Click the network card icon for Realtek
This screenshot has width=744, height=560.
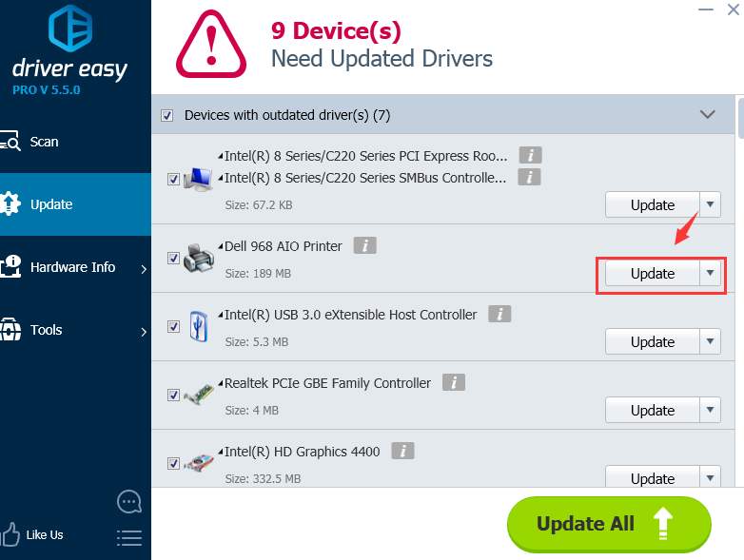pos(198,395)
